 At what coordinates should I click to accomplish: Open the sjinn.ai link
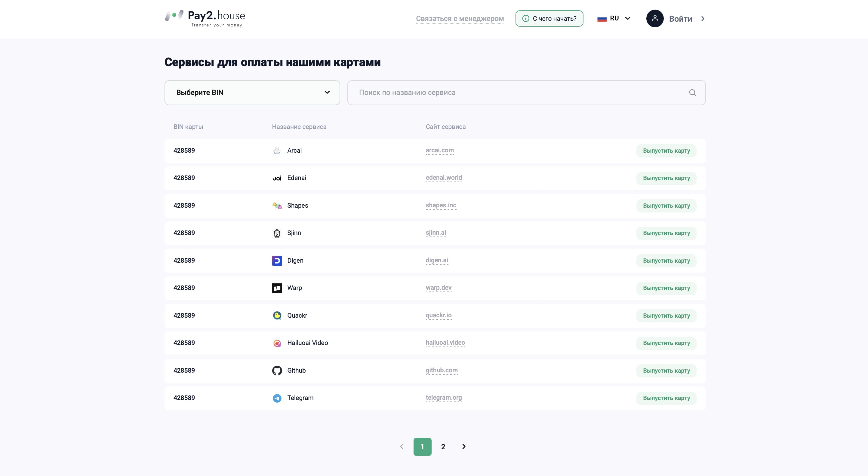click(x=436, y=233)
